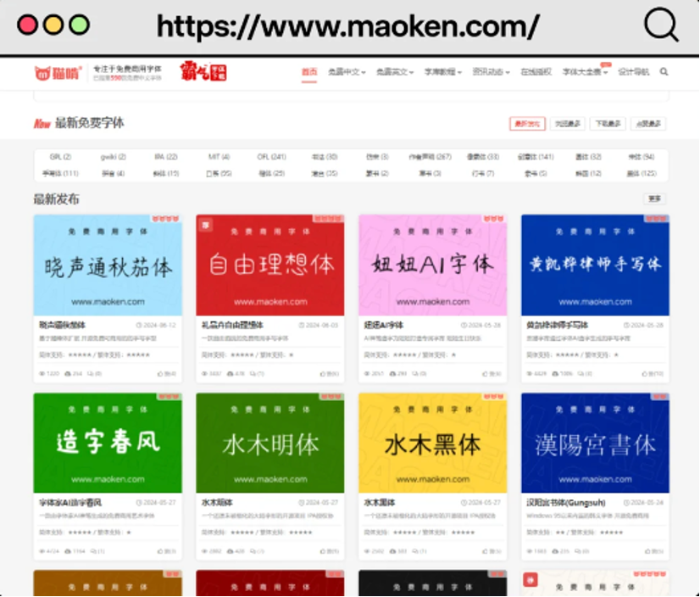Like the 水木黑体 font card

pyautogui.click(x=486, y=551)
